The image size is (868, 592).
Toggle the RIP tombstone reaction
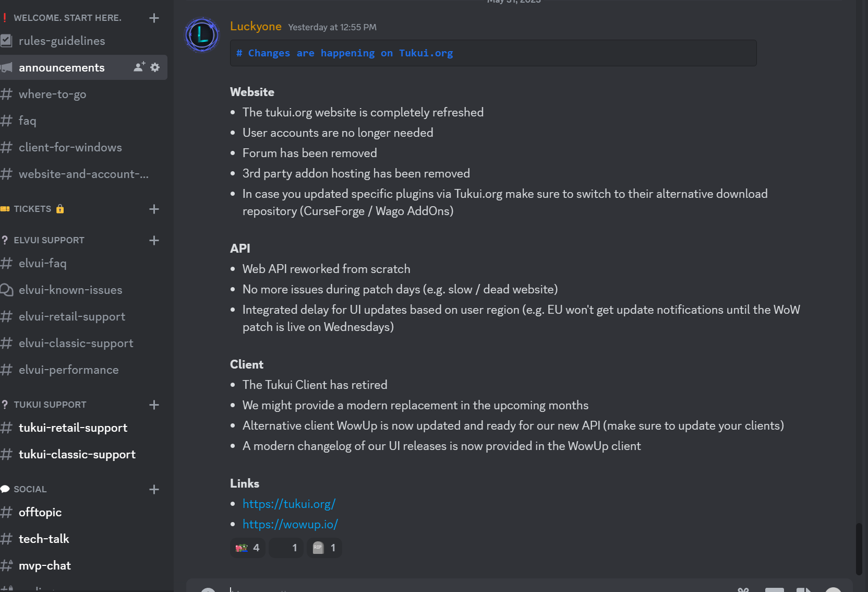click(324, 548)
